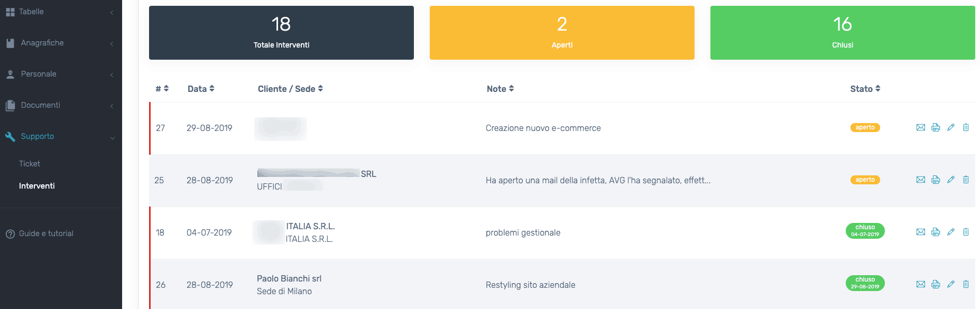
Task: Open the Guide e tutorial link
Action: 46,233
